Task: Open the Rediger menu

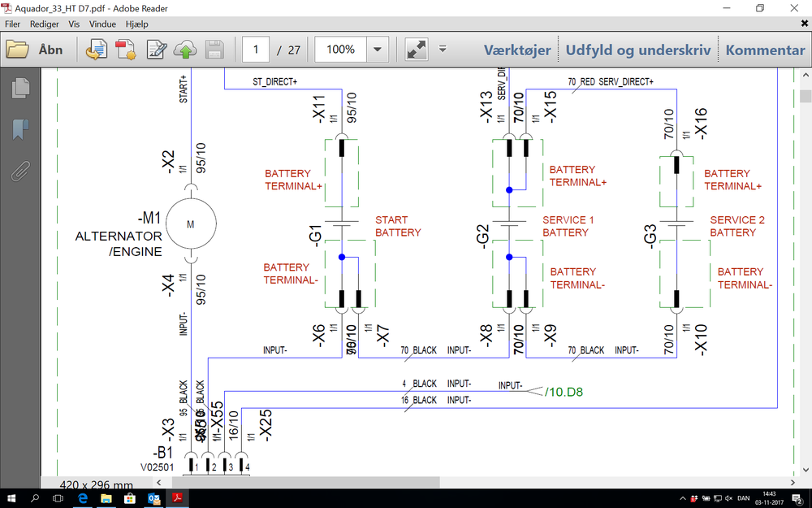Action: coord(45,24)
